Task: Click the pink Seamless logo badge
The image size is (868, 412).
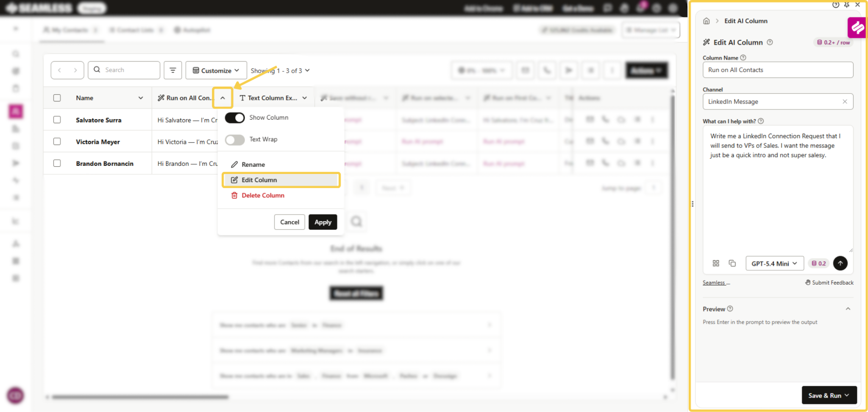Action: 857,28
